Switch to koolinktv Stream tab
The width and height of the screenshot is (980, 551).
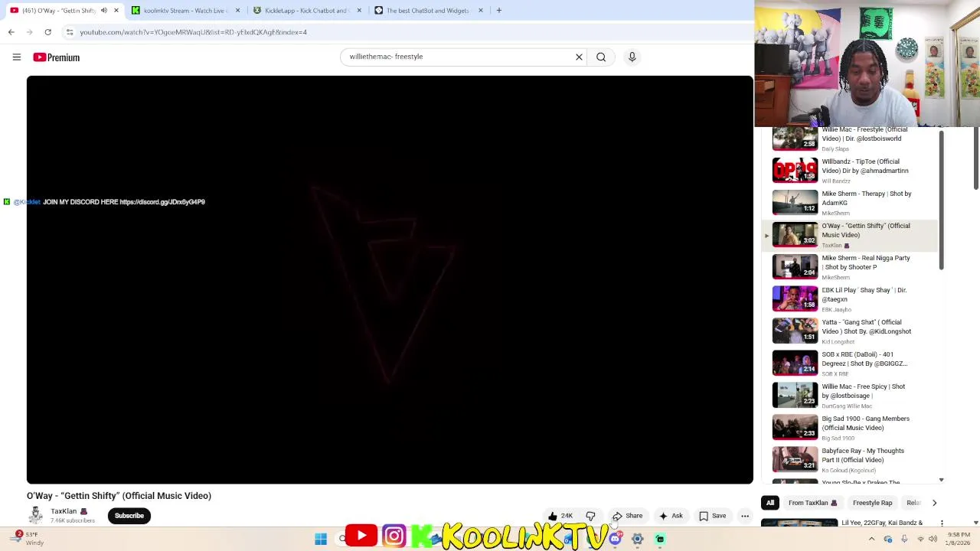click(x=186, y=11)
